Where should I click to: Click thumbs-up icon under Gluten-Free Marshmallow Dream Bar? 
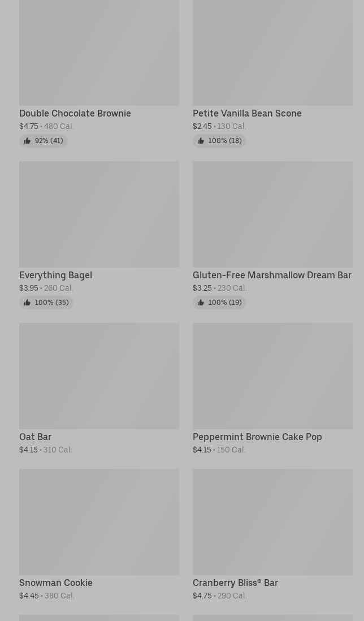[201, 303]
